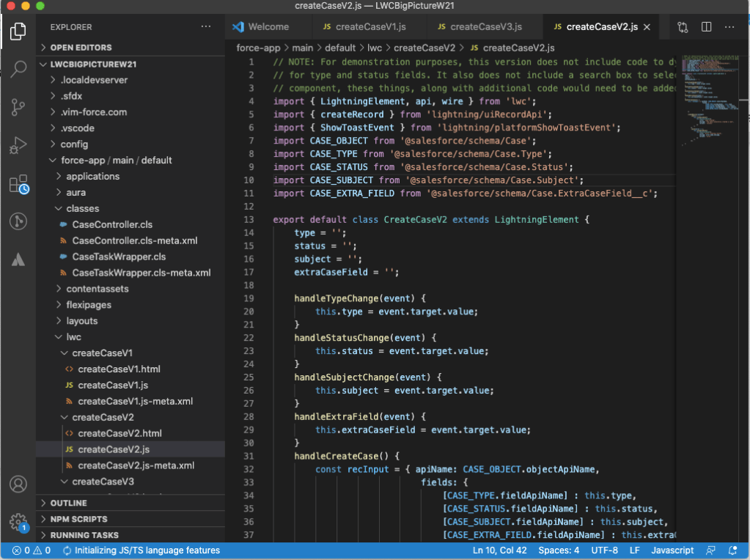The width and height of the screenshot is (750, 560).
Task: Click Ln 10, Col 42 to go to line
Action: pyautogui.click(x=499, y=550)
